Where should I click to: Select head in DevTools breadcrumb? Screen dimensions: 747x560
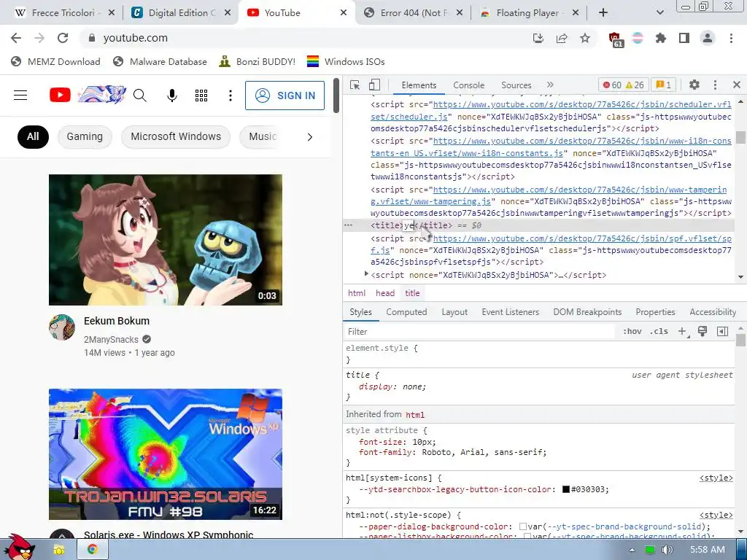click(385, 293)
